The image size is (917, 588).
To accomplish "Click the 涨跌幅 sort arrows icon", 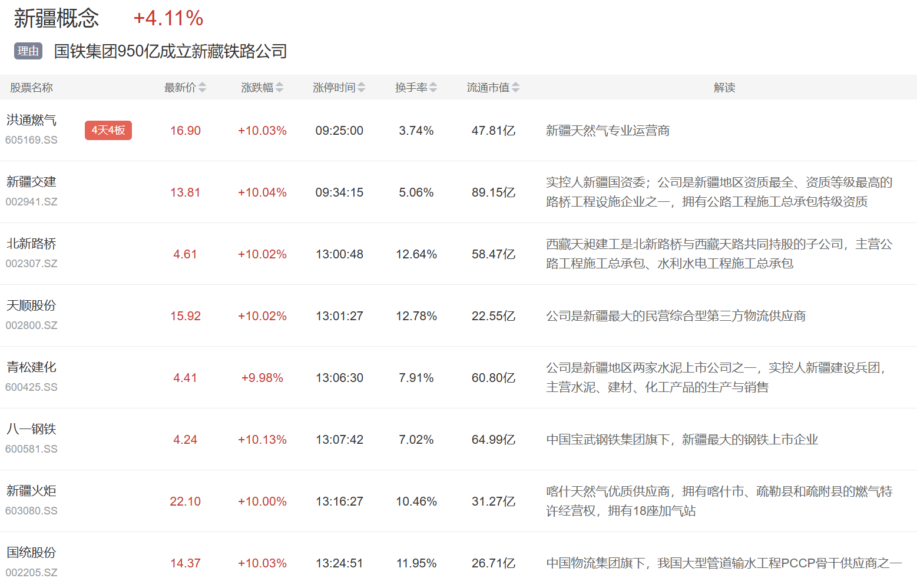I will (280, 88).
